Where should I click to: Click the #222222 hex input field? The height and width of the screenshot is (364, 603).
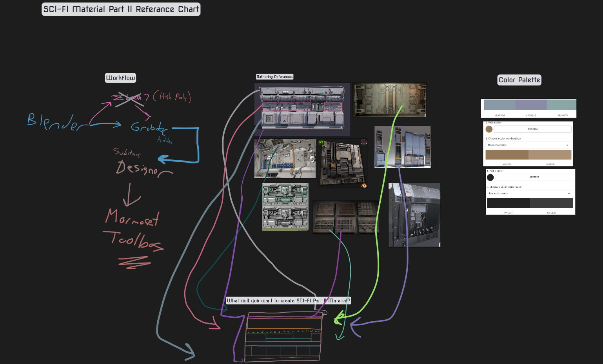tap(534, 177)
